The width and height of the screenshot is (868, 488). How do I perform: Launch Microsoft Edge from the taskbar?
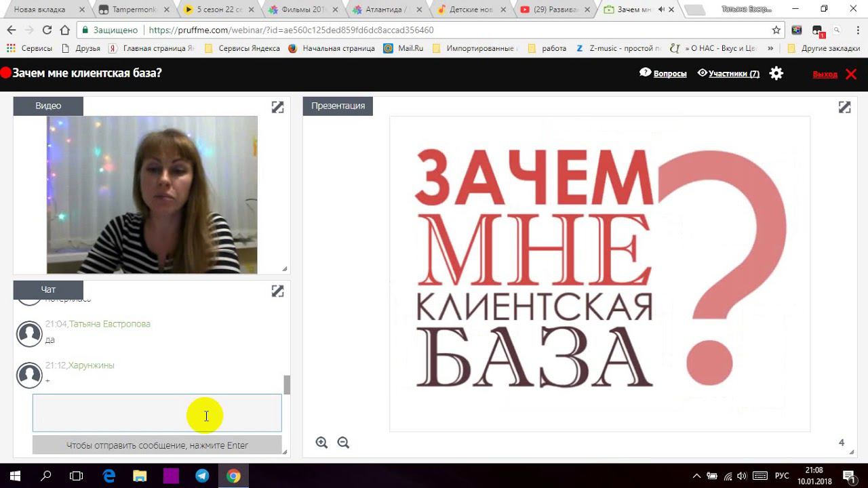[108, 476]
